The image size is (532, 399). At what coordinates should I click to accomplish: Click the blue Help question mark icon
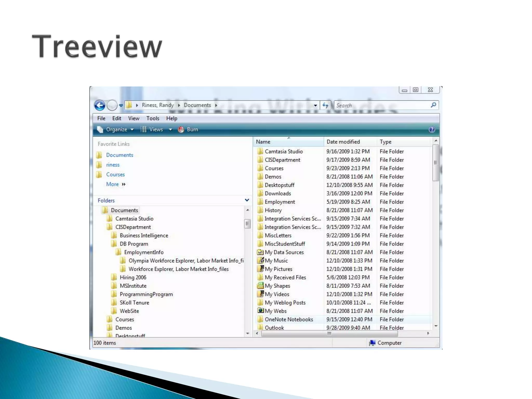432,129
